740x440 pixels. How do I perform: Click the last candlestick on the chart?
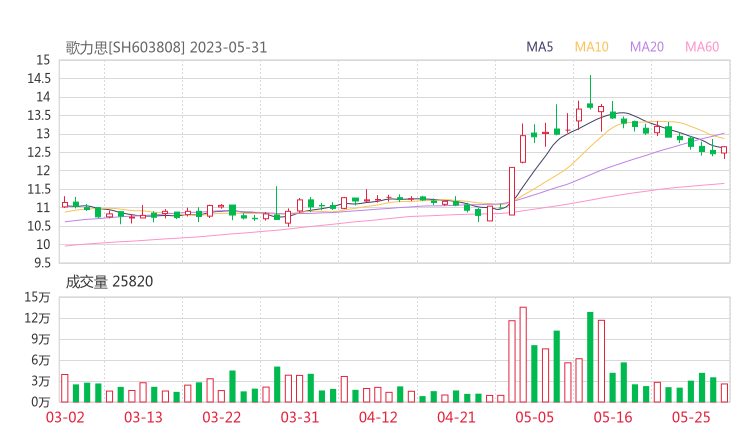[x=724, y=151]
